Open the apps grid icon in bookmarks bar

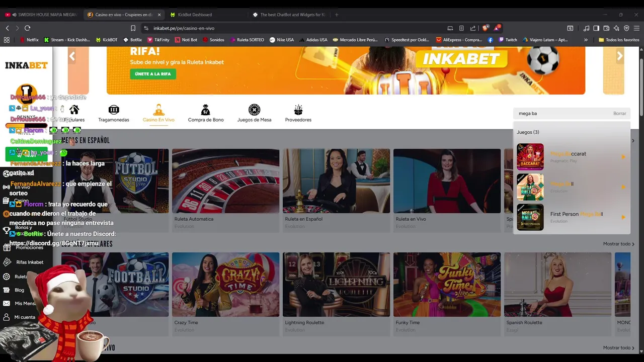click(x=7, y=40)
